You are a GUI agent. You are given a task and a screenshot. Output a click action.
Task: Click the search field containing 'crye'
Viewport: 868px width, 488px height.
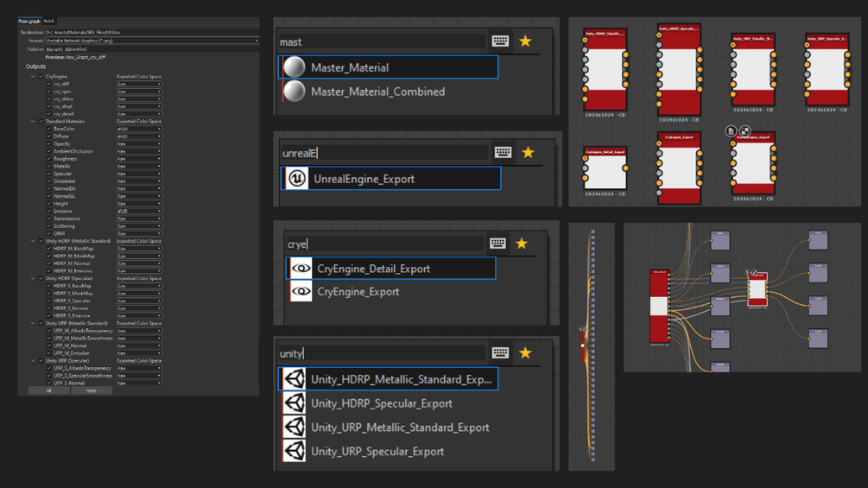[x=384, y=244]
